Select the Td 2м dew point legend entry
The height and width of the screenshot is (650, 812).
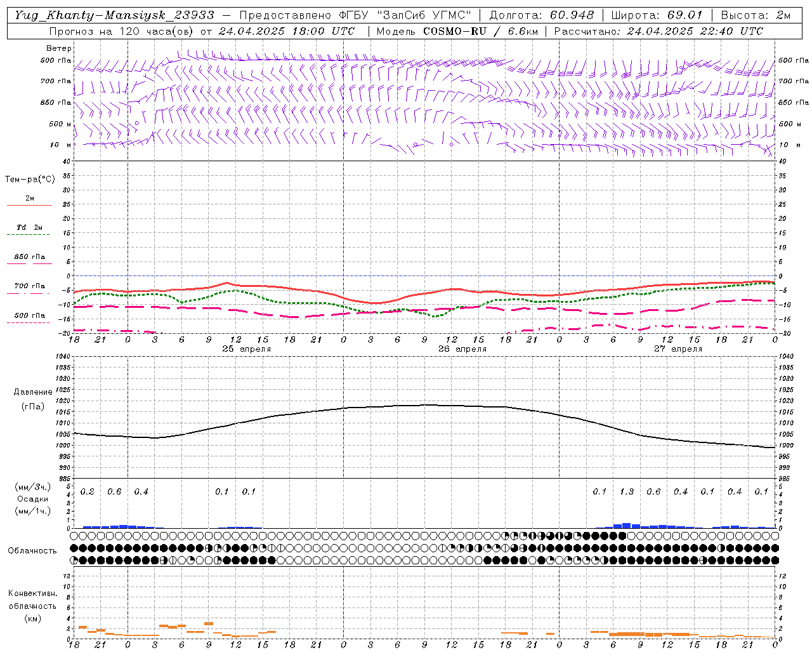29,230
